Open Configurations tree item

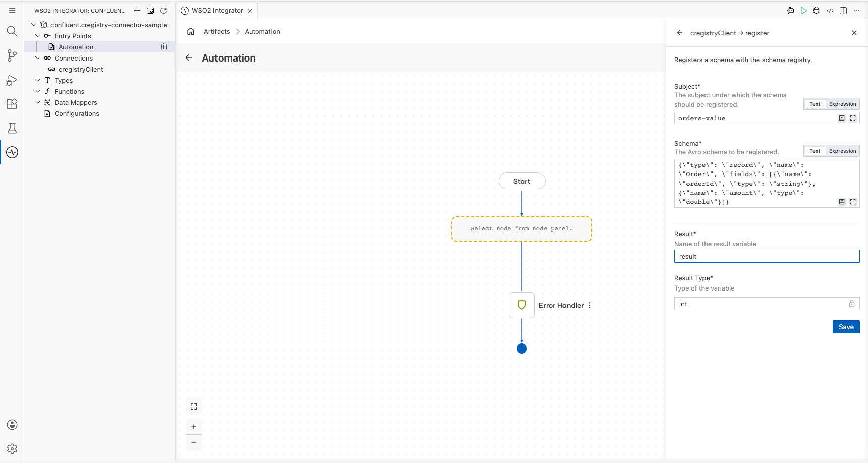click(x=77, y=113)
